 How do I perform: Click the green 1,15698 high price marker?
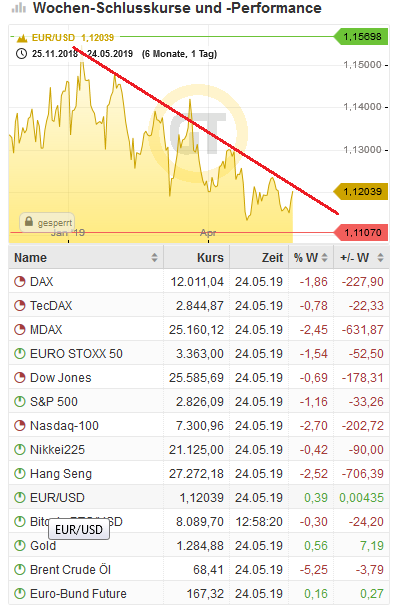[x=362, y=36]
